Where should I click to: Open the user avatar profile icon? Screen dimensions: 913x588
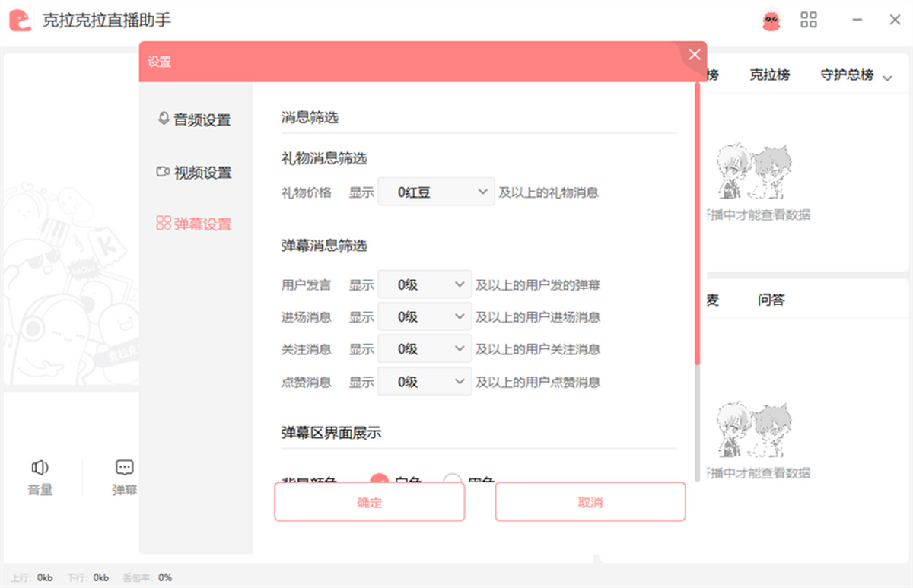(771, 21)
